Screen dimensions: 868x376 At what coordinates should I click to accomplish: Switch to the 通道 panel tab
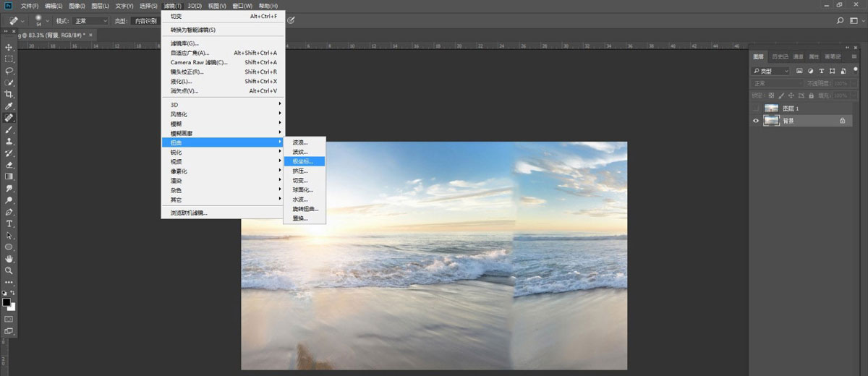[799, 56]
